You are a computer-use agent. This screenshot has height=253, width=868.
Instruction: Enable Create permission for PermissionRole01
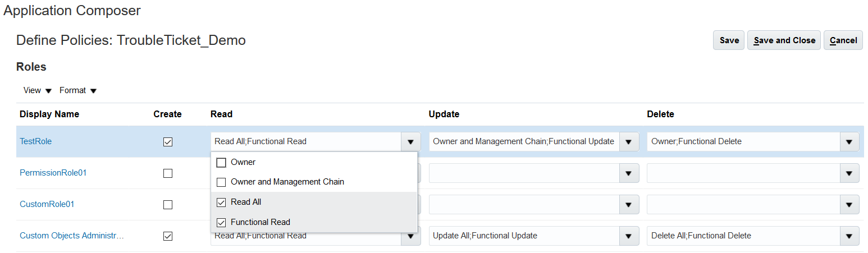(x=167, y=173)
